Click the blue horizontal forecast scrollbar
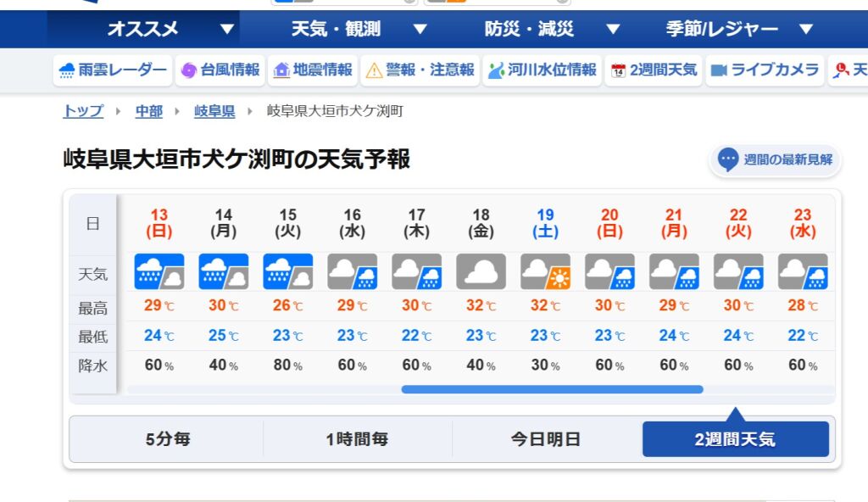This screenshot has width=868, height=502. (552, 389)
